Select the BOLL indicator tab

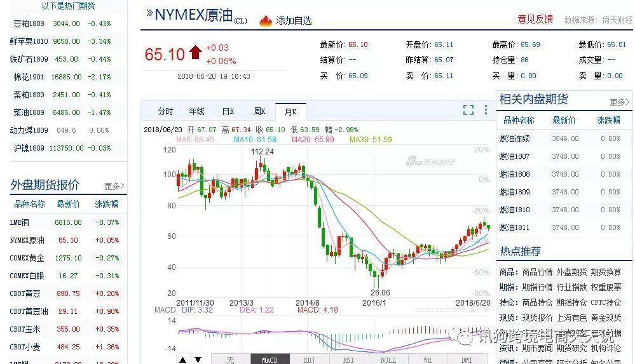pyautogui.click(x=388, y=360)
